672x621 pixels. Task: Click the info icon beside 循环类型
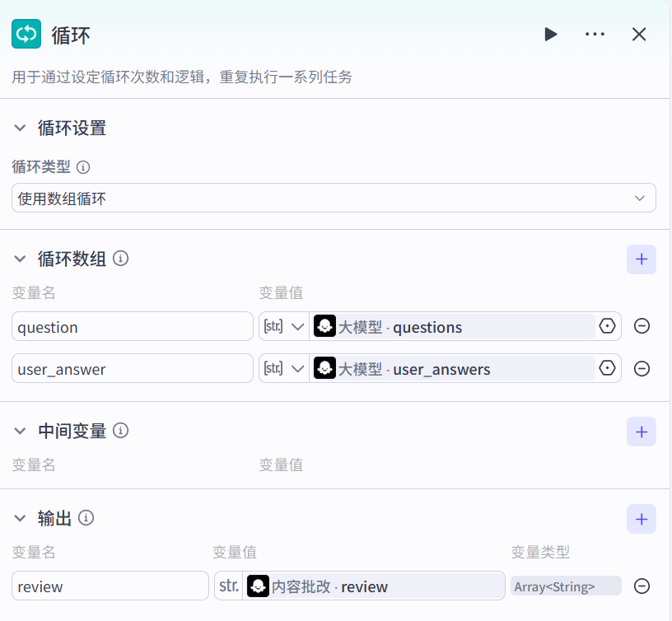(83, 166)
